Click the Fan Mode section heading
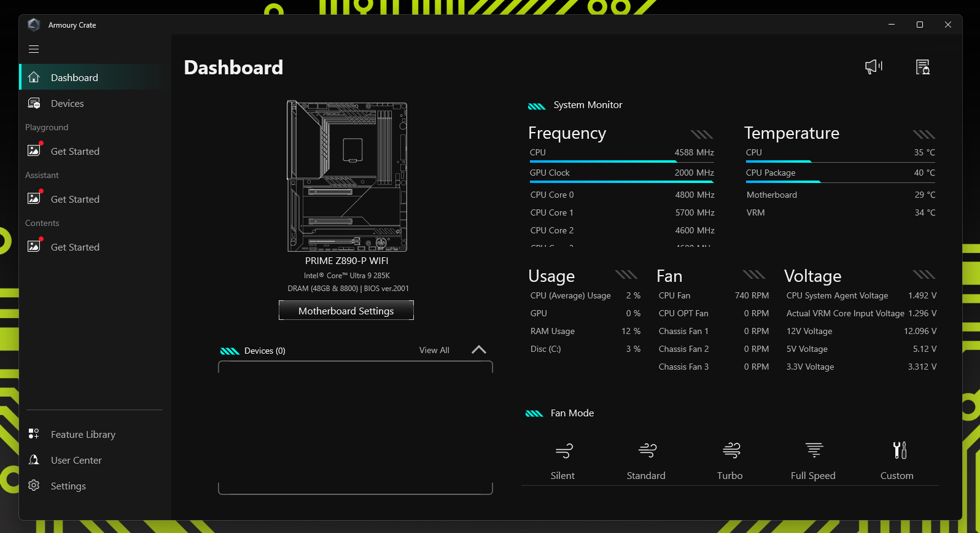Image resolution: width=980 pixels, height=533 pixels. pos(572,413)
